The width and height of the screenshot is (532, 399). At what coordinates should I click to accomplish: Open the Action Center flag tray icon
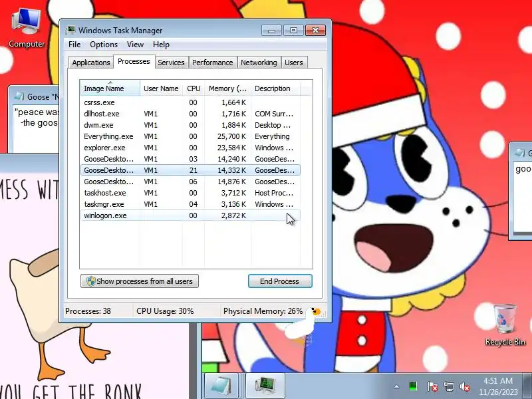click(432, 386)
